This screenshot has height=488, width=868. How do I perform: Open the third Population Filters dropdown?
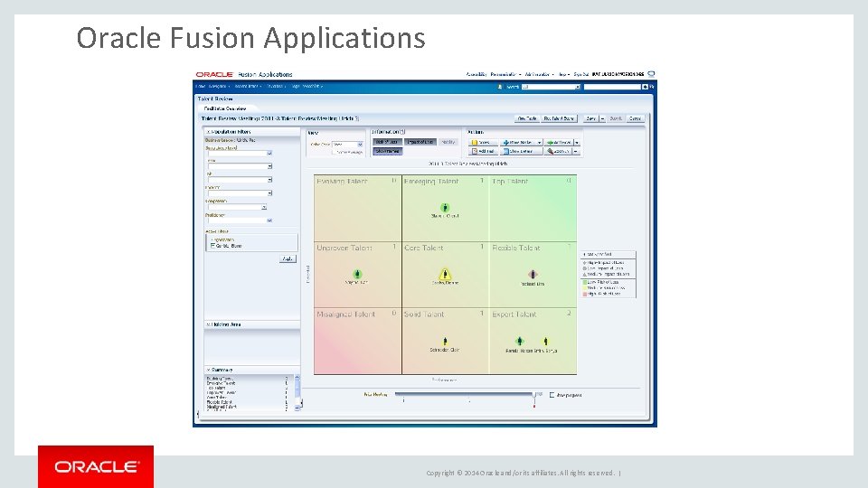[x=269, y=180]
